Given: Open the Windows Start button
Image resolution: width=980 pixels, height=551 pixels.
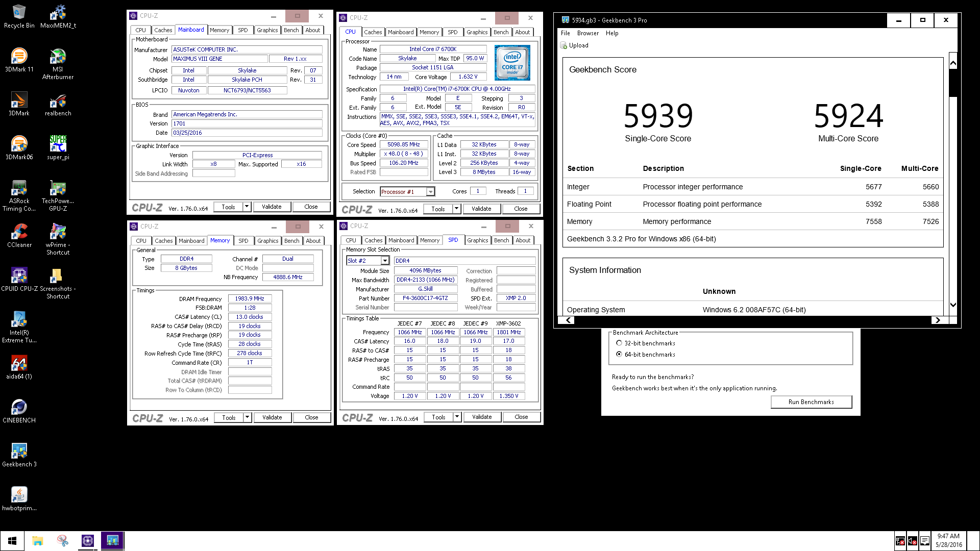Looking at the screenshot, I should pyautogui.click(x=12, y=541).
